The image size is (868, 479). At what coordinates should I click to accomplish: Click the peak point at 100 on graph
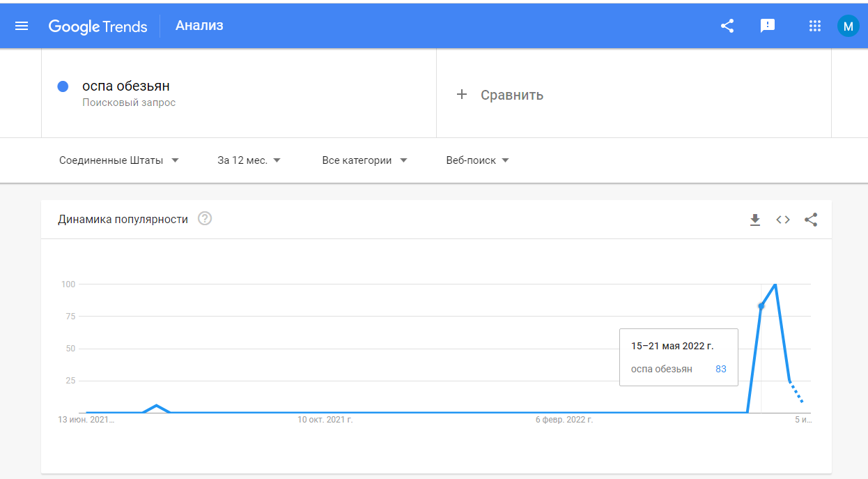coord(775,284)
